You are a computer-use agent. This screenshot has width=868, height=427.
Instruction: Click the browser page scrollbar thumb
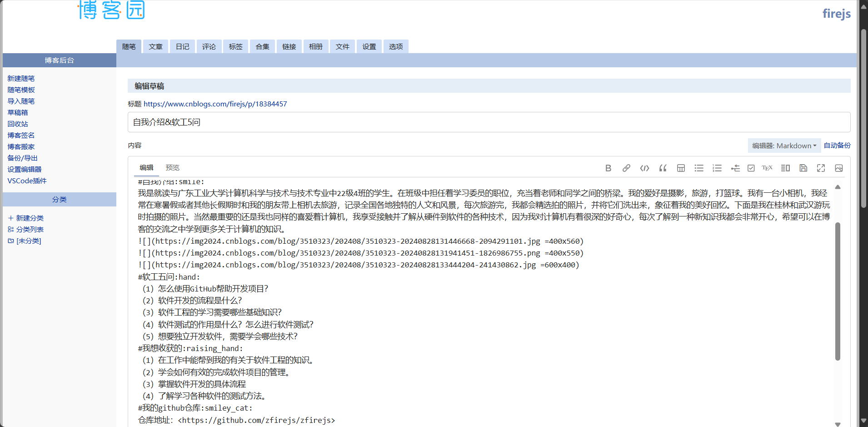click(863, 118)
